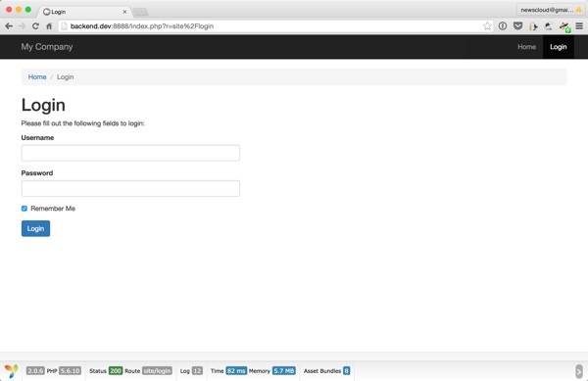Reload the page with the refresh icon
This screenshot has height=381, width=588.
click(35, 26)
